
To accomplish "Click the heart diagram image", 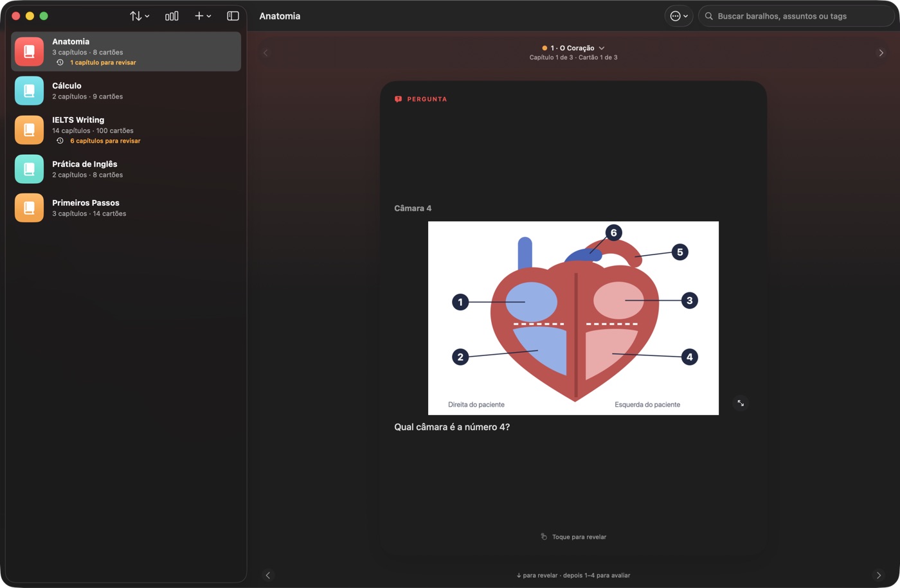I will tap(573, 318).
